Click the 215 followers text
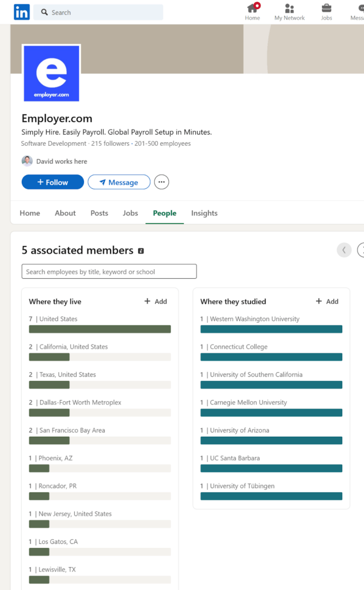This screenshot has height=590, width=364. [x=110, y=143]
